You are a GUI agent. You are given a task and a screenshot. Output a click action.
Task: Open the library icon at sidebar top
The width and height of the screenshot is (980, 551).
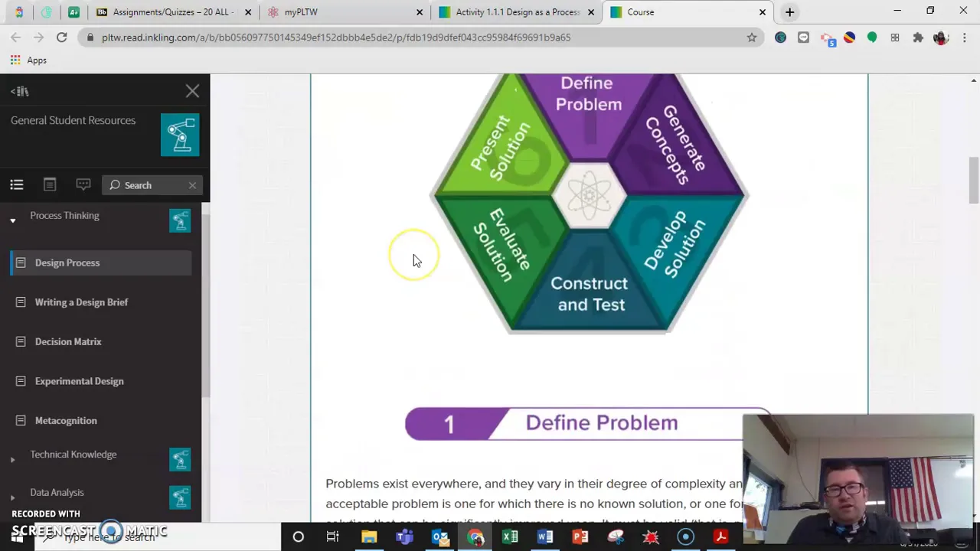pyautogui.click(x=20, y=91)
